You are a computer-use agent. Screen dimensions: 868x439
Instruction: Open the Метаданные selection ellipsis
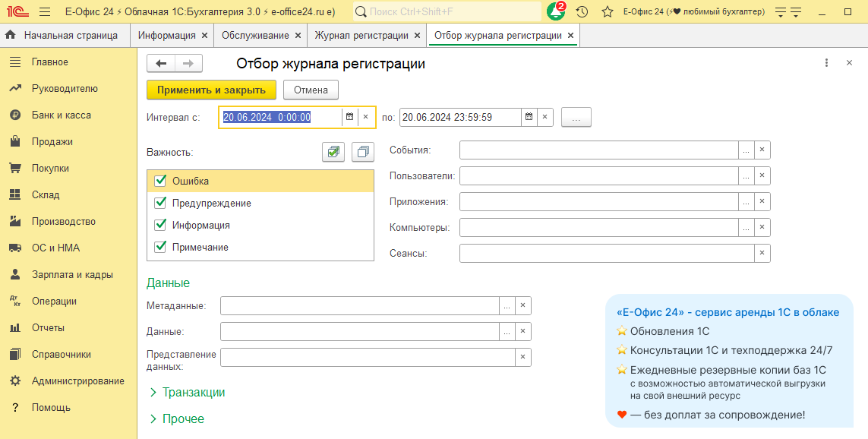[x=507, y=305]
